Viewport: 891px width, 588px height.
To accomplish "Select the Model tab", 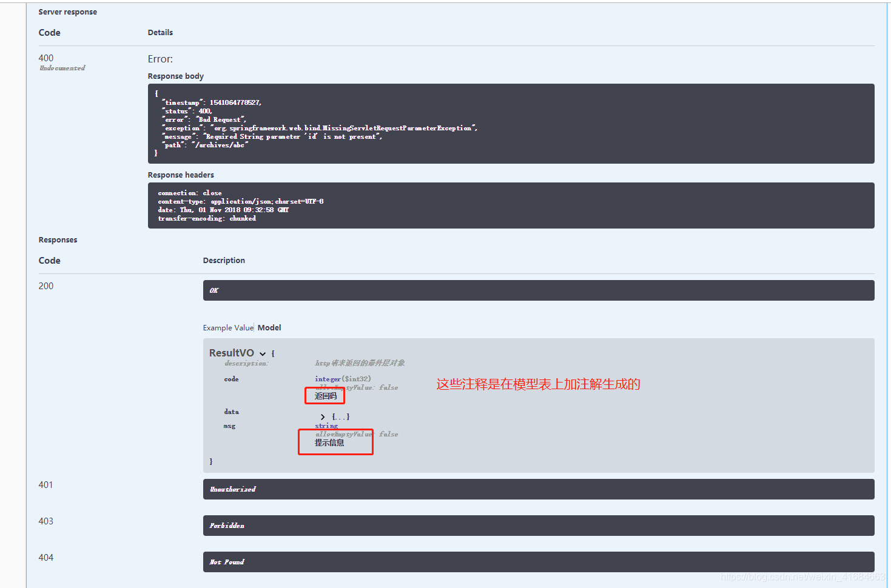I will [x=269, y=327].
